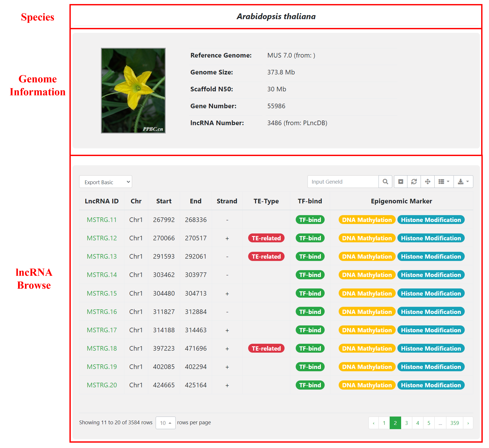Open lncRNA MSTRG.19 link
Image resolution: width=489 pixels, height=448 pixels.
(x=102, y=367)
